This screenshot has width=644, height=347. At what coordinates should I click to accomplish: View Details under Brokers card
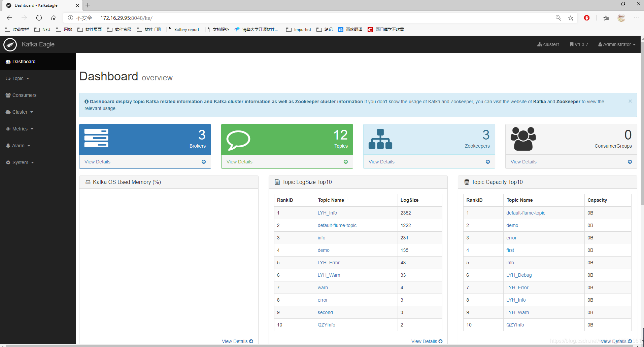pyautogui.click(x=97, y=162)
